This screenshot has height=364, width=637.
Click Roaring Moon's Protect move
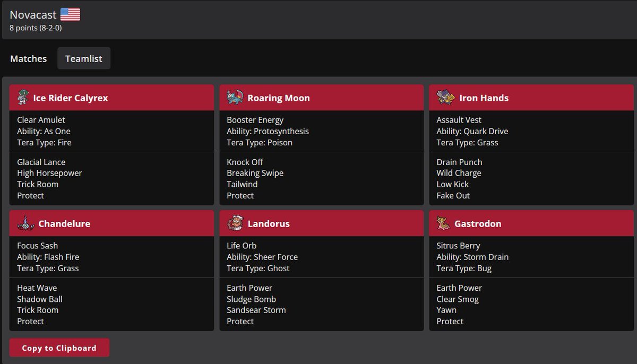point(240,195)
